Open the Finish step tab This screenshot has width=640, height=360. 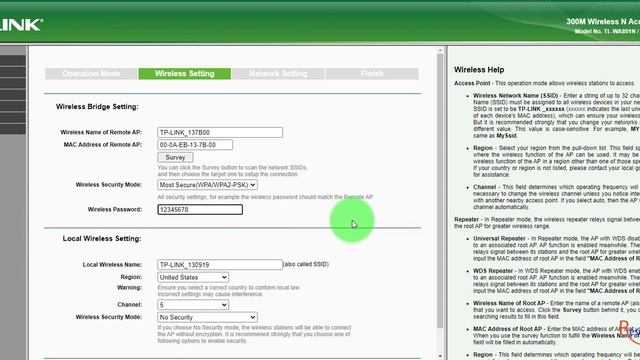click(x=372, y=74)
